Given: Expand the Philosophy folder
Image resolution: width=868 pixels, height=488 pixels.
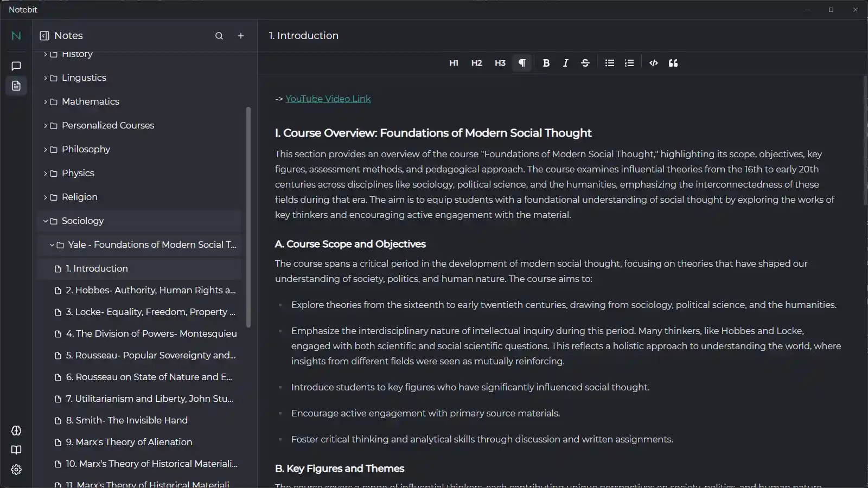Looking at the screenshot, I should pos(44,149).
